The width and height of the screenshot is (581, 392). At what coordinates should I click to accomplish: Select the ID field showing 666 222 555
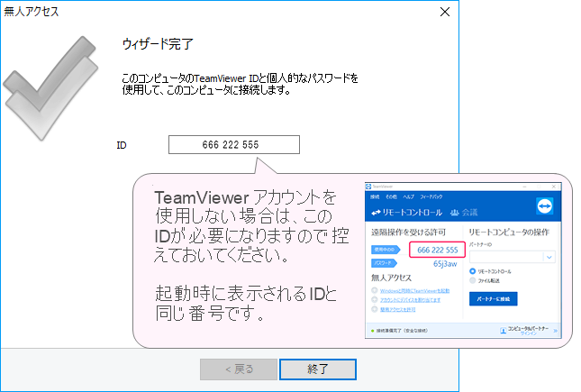tap(234, 145)
